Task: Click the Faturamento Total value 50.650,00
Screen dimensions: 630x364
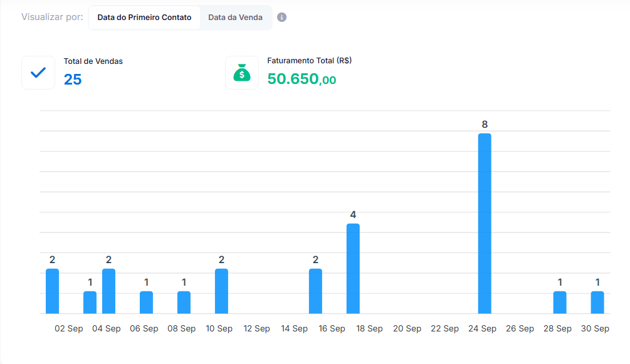Action: 302,79
